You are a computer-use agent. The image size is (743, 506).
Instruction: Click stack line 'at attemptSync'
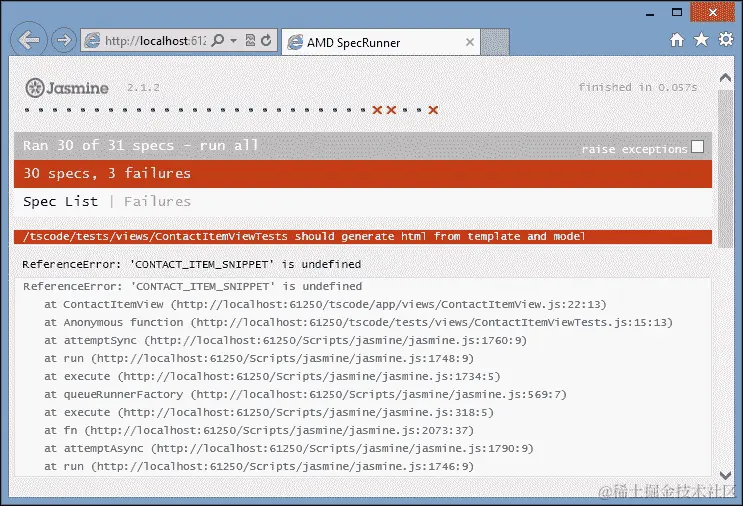point(285,340)
